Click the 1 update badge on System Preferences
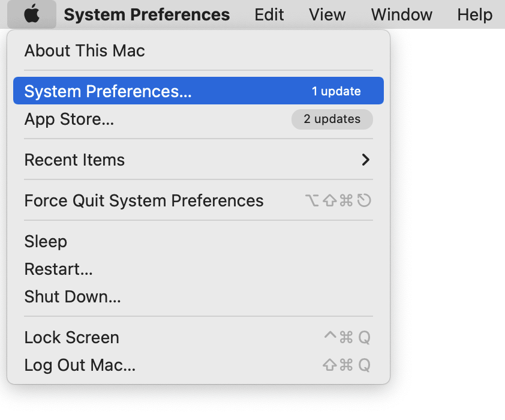Image resolution: width=505 pixels, height=420 pixels. click(x=336, y=91)
